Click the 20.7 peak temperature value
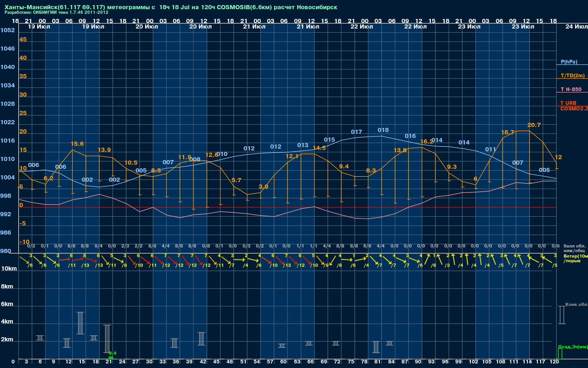This screenshot has width=588, height=368. [x=534, y=125]
